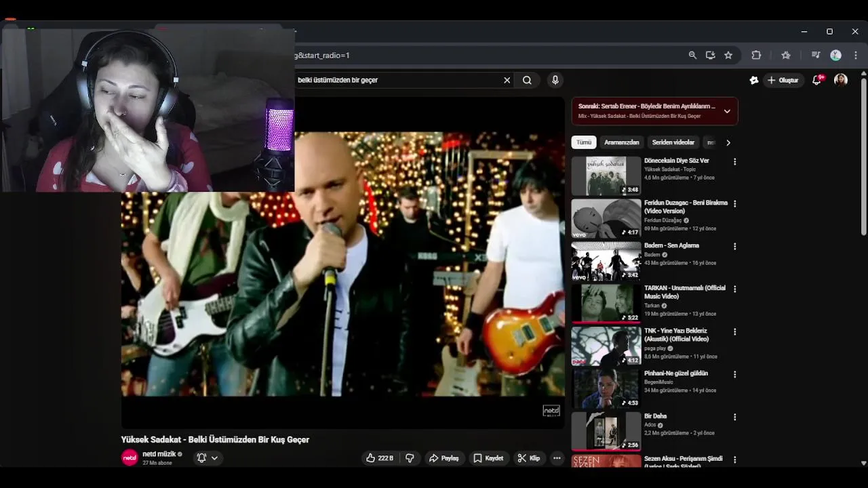Open Chrome zoom indicator in address bar
The width and height of the screenshot is (868, 488).
(692, 56)
